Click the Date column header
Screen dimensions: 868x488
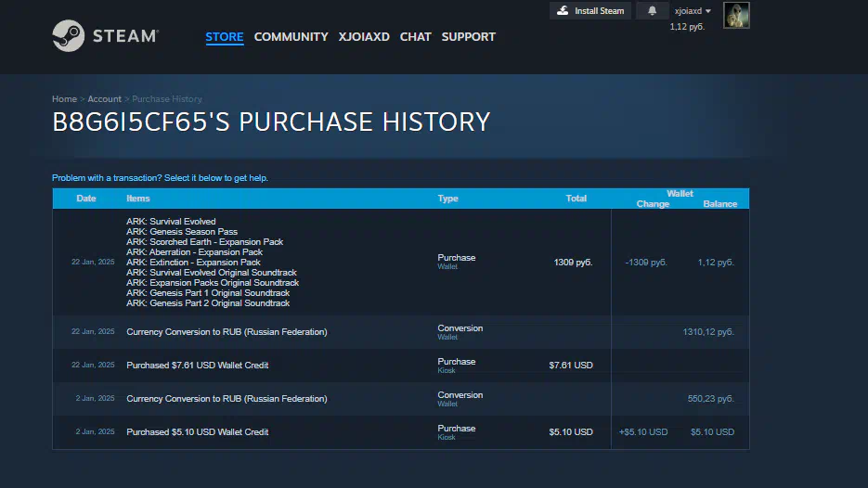tap(85, 199)
